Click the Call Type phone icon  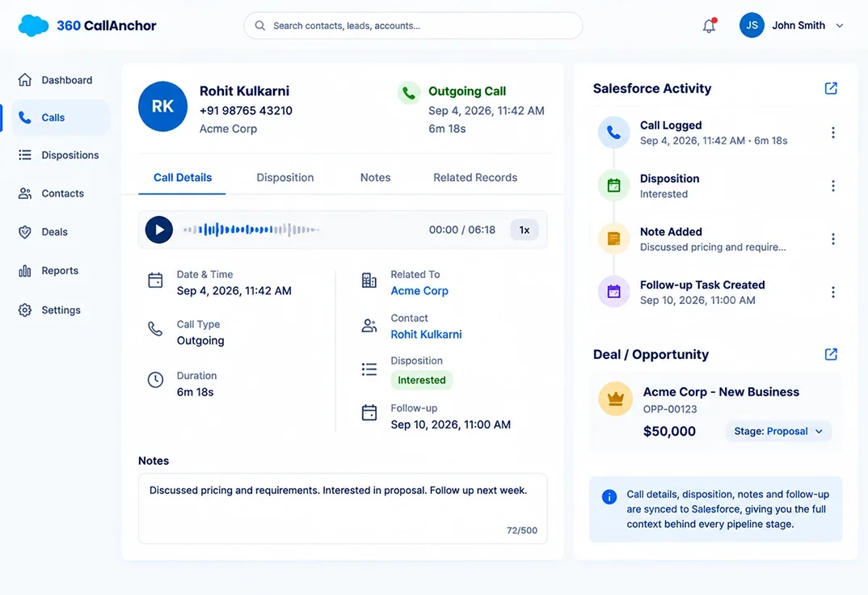(x=155, y=329)
